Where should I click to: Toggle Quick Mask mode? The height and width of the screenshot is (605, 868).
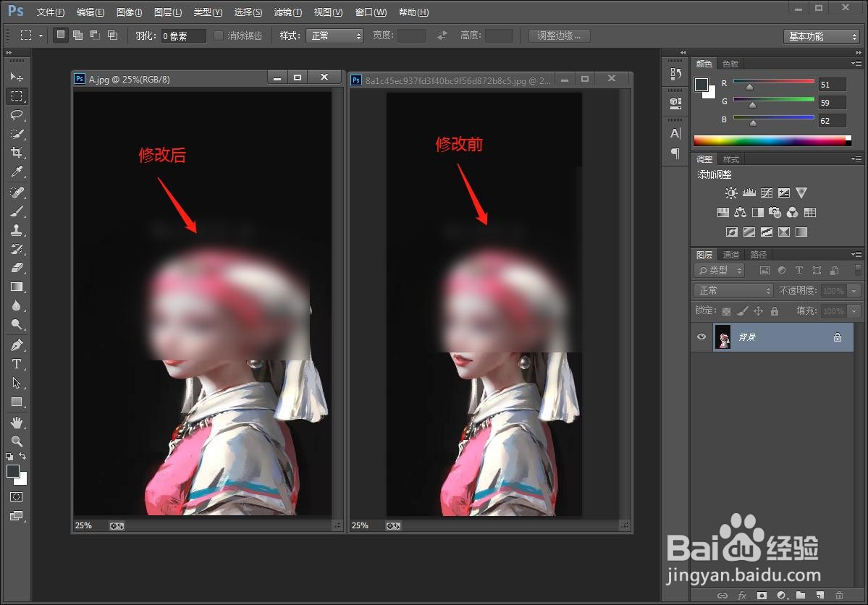pos(17,496)
